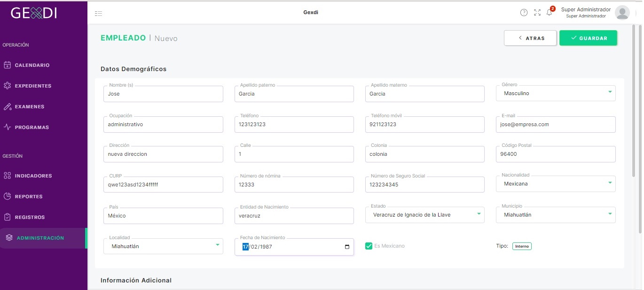Click the Teléfono field

pyautogui.click(x=294, y=124)
